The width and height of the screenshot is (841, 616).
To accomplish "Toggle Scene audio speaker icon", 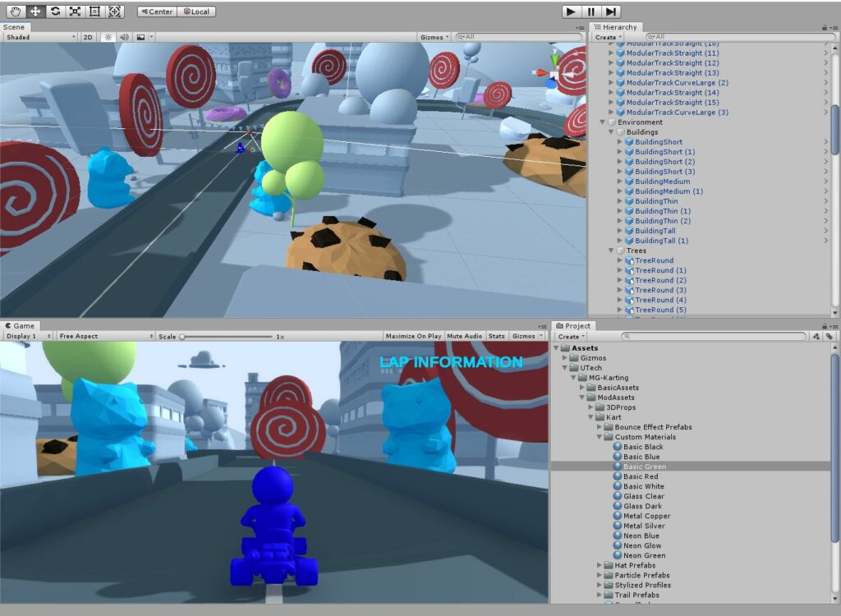I will point(124,37).
